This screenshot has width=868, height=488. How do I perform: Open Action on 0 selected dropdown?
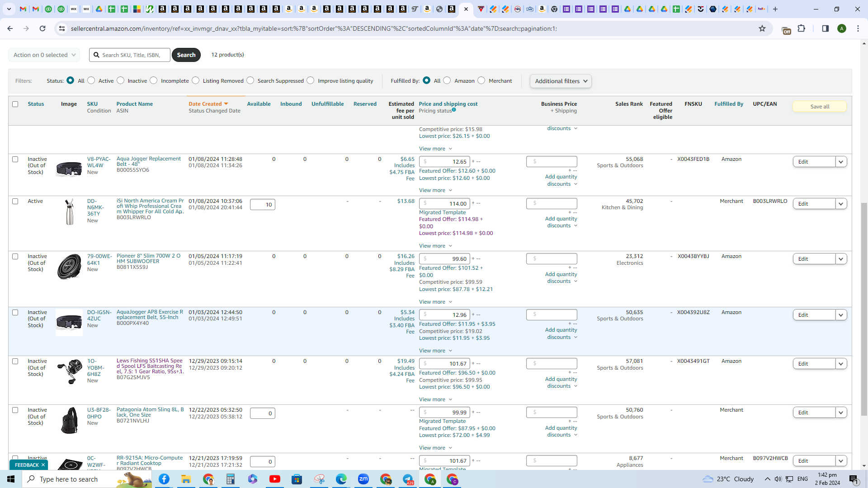pos(44,55)
